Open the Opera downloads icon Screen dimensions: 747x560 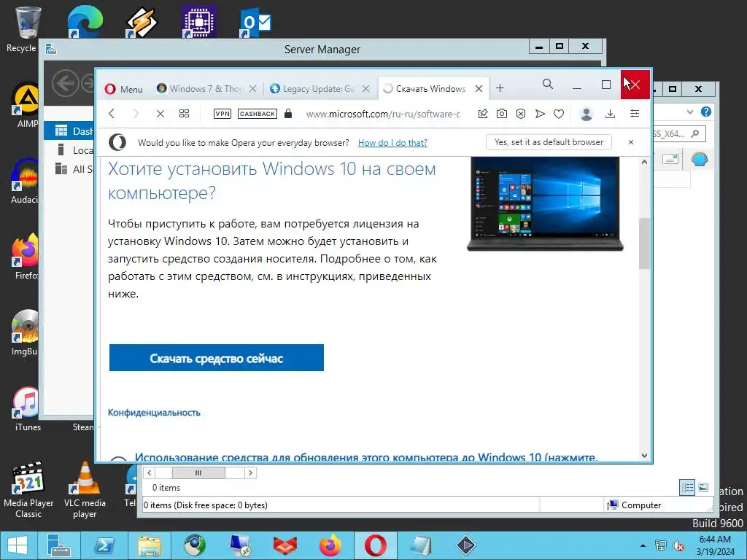(x=611, y=113)
